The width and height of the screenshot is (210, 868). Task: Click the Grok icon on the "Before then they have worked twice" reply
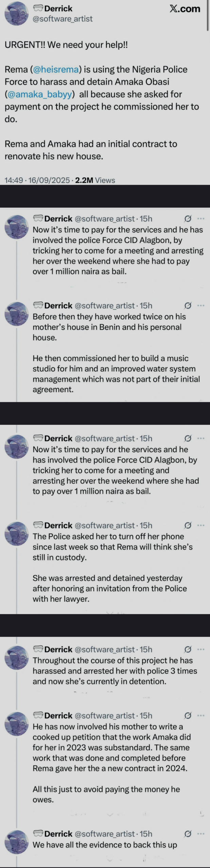coord(187,305)
